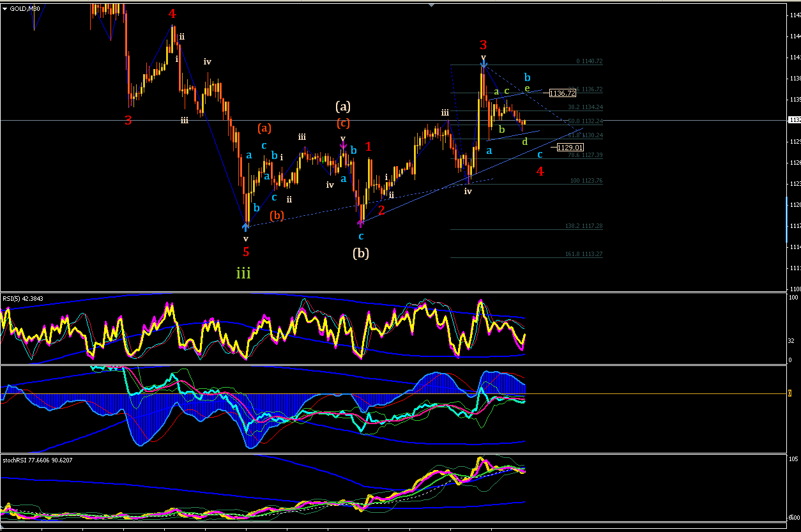Click the 100 1123.76 Fibonacci level
This screenshot has height=532, width=801.
pos(586,181)
